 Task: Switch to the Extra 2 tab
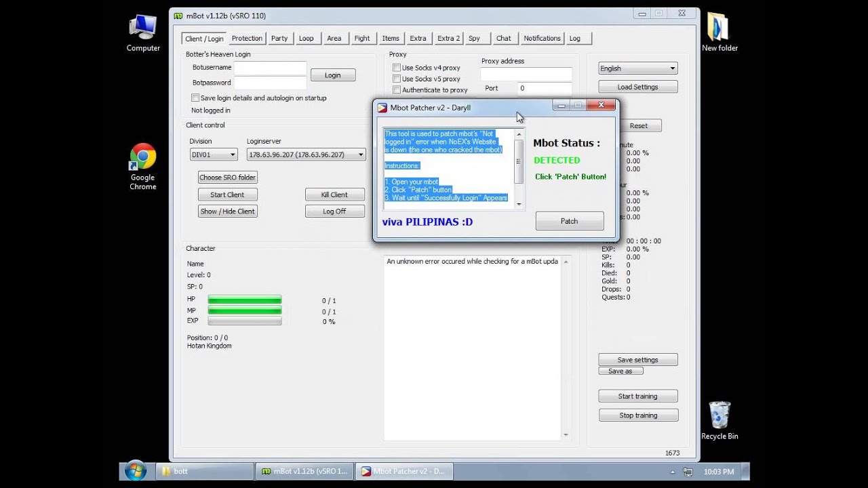pos(448,39)
